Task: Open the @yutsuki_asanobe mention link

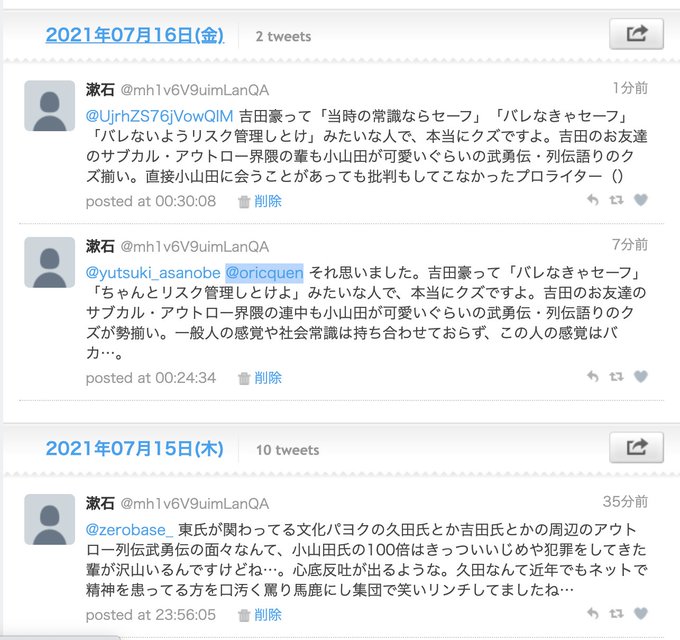Action: coord(153,273)
